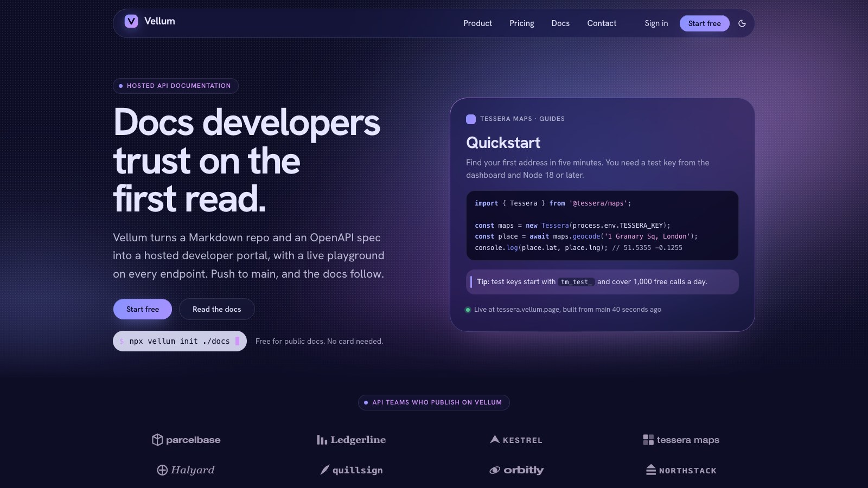Go to Docs in navigation
This screenshot has width=868, height=488.
(560, 23)
